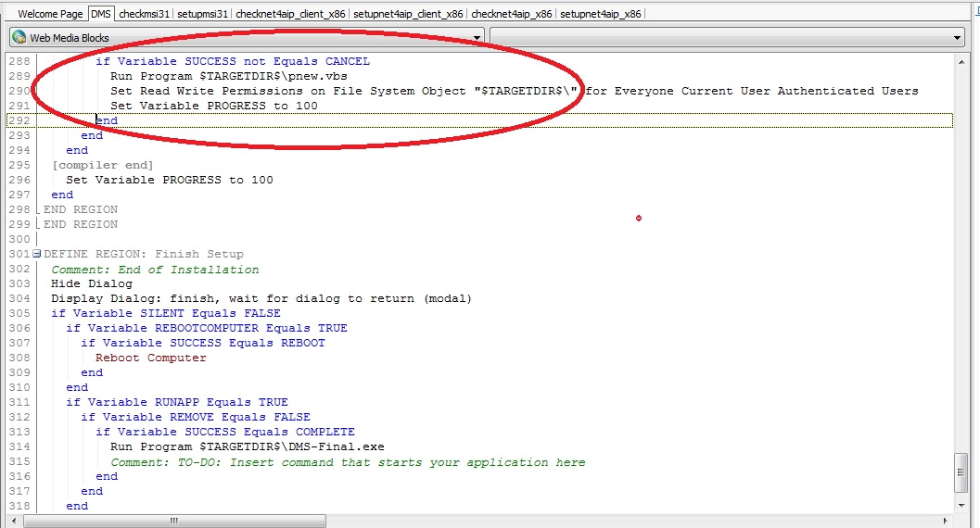The height and width of the screenshot is (528, 980).
Task: Click line number 300 in gutter
Action: [x=19, y=239]
